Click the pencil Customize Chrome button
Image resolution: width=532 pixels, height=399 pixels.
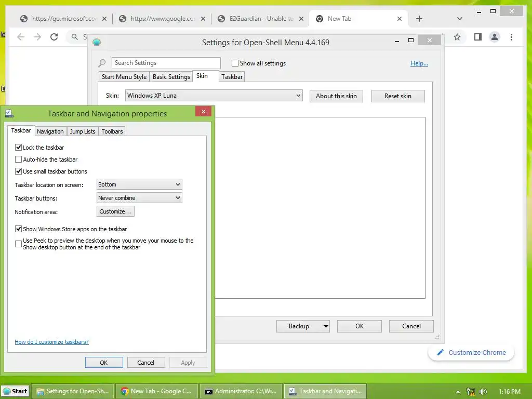pos(471,353)
